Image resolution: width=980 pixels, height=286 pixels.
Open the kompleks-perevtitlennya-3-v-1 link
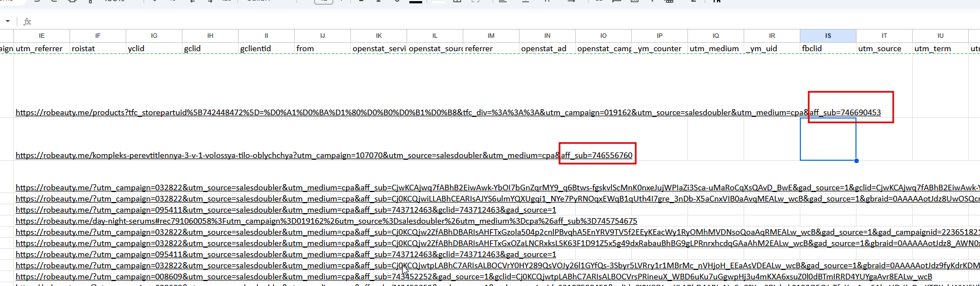(x=324, y=155)
